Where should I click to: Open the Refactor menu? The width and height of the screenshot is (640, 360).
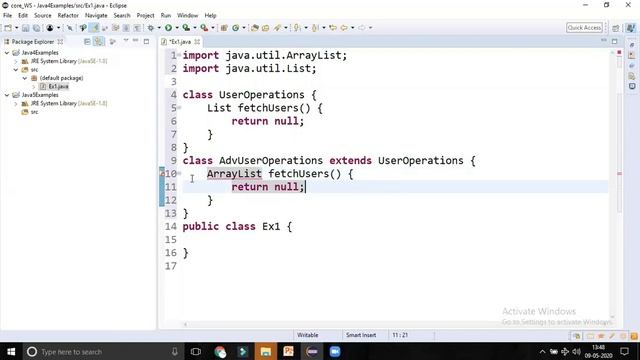pyautogui.click(x=68, y=16)
